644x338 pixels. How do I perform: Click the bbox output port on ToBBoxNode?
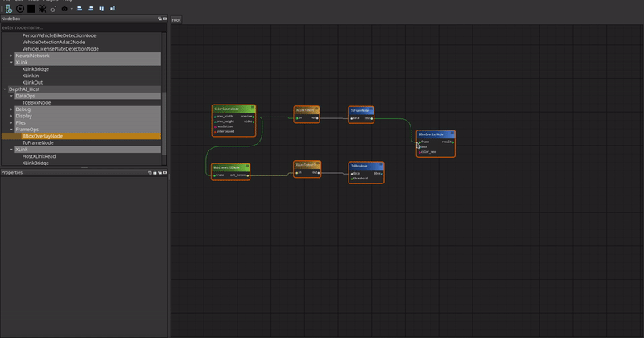pos(382,174)
